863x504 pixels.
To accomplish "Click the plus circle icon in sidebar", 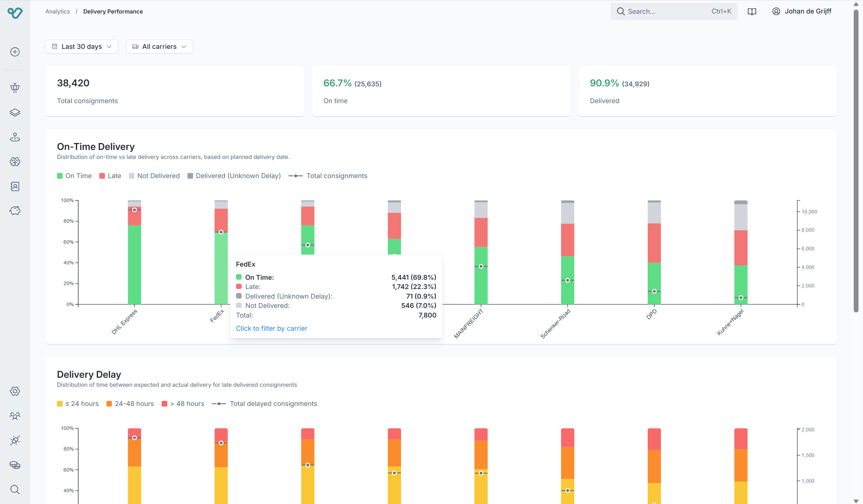I will pos(15,52).
